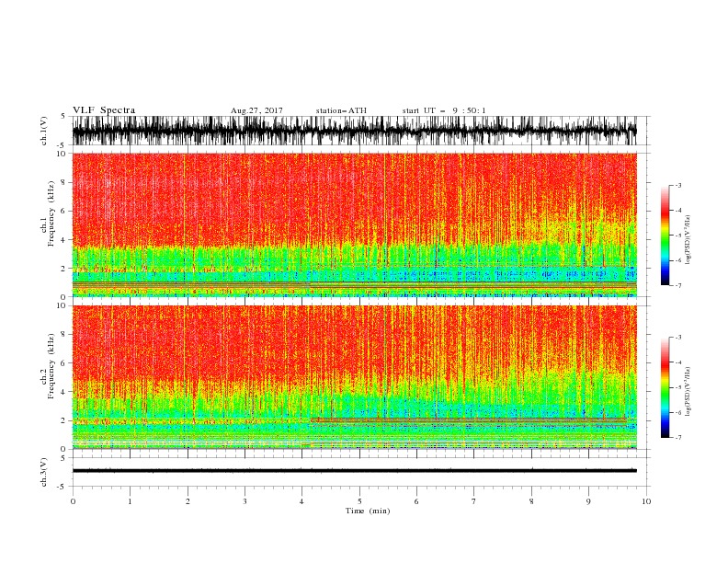The width and height of the screenshot is (728, 563).
Task: Click the time axis tick label "10"
Action: [646, 501]
